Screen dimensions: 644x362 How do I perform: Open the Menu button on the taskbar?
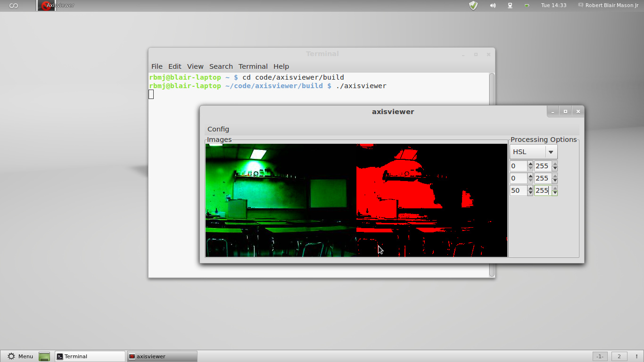pyautogui.click(x=20, y=356)
